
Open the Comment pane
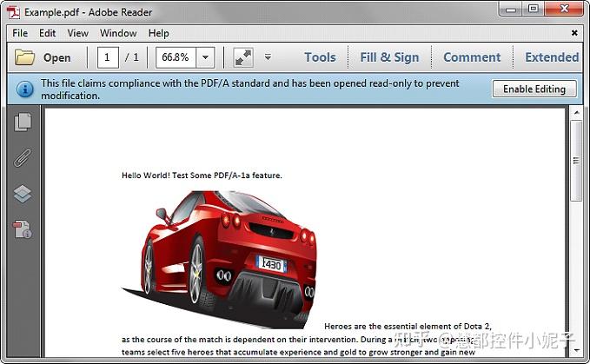click(x=472, y=57)
